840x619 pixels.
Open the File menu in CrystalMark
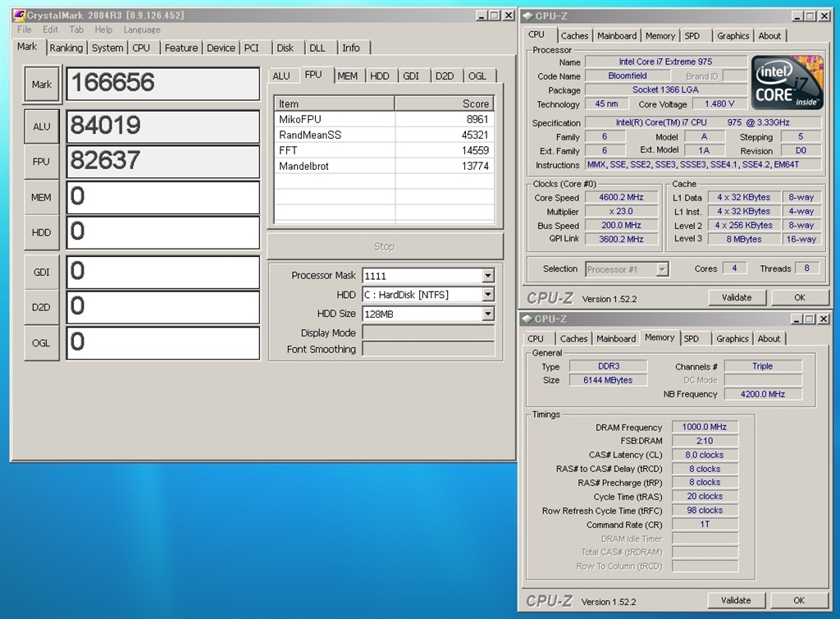(24, 30)
